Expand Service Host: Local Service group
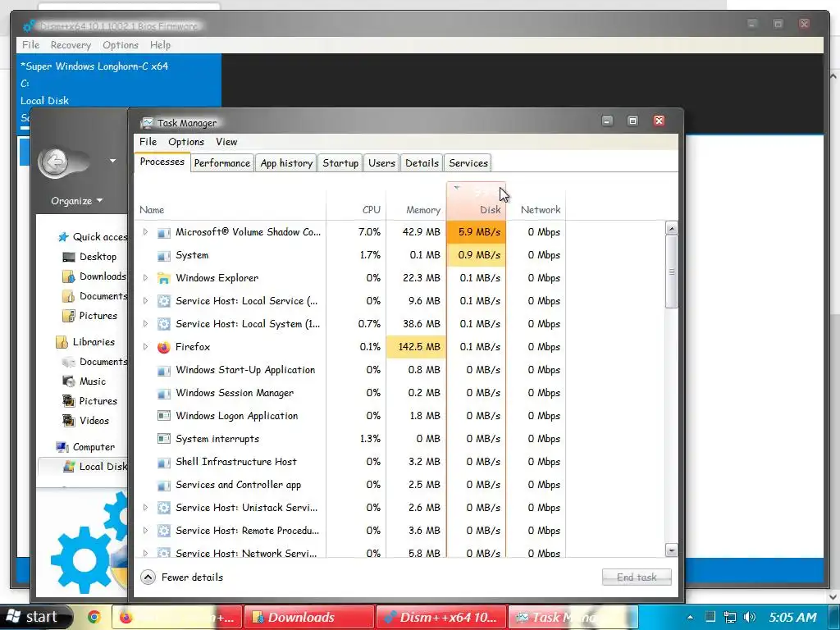 [145, 300]
